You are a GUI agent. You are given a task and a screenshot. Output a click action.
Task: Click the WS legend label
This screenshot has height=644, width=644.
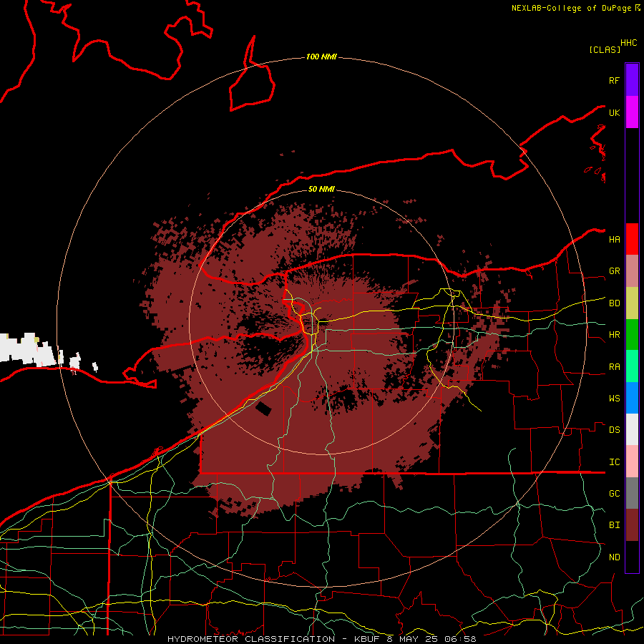pos(615,399)
